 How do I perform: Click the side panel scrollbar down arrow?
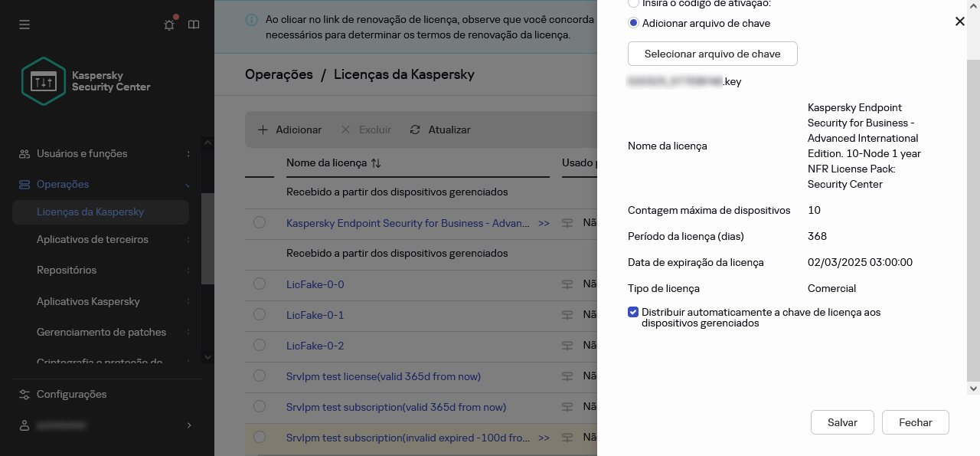click(x=973, y=389)
